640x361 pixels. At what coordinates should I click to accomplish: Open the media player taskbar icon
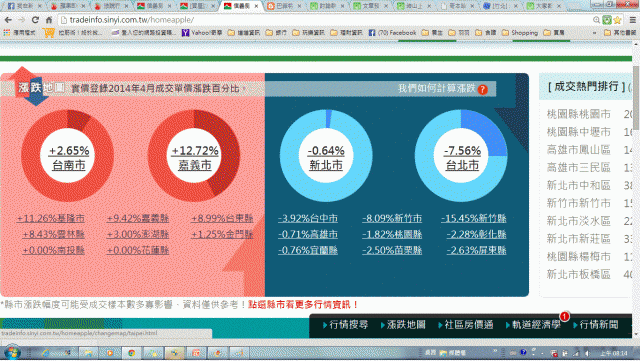pyautogui.click(x=110, y=353)
